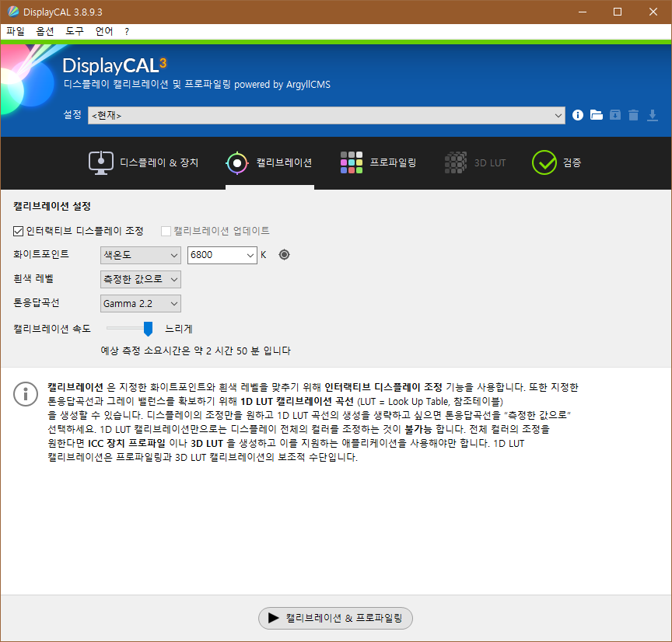
Task: Click the calibration speed slider thumb
Action: (x=148, y=329)
